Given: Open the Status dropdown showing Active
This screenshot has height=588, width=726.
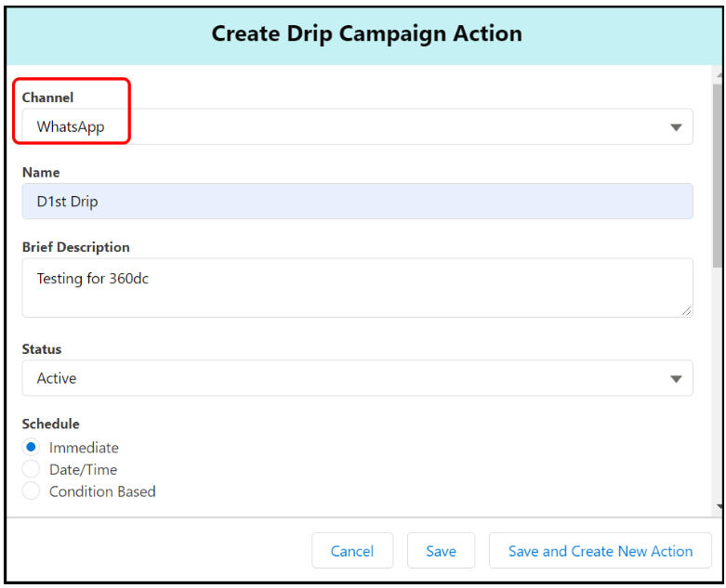Looking at the screenshot, I should click(357, 379).
